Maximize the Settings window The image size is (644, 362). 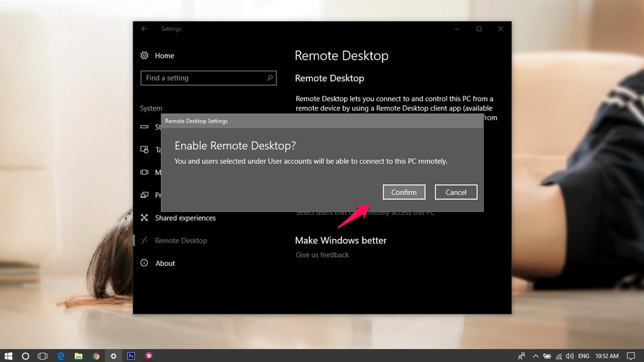479,29
